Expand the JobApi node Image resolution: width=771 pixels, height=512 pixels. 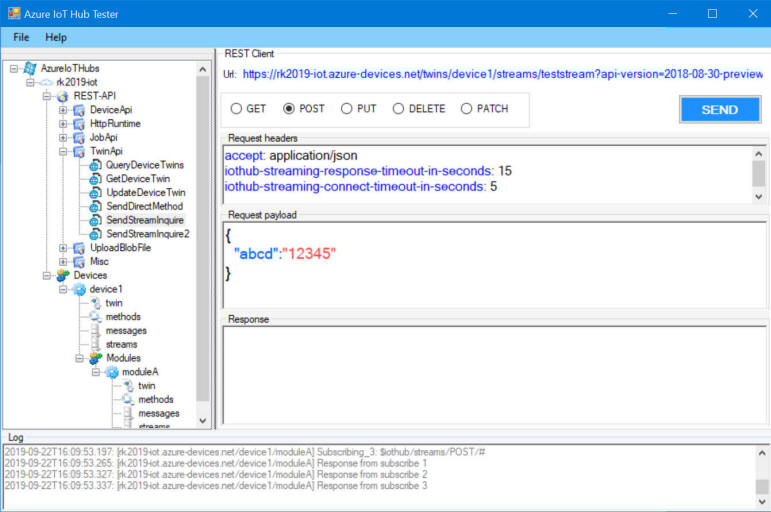[63, 138]
